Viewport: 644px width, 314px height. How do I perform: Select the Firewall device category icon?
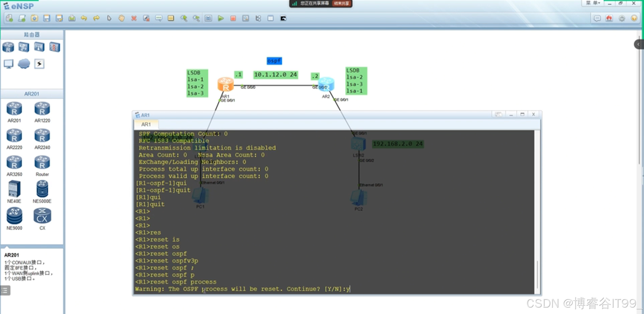54,47
